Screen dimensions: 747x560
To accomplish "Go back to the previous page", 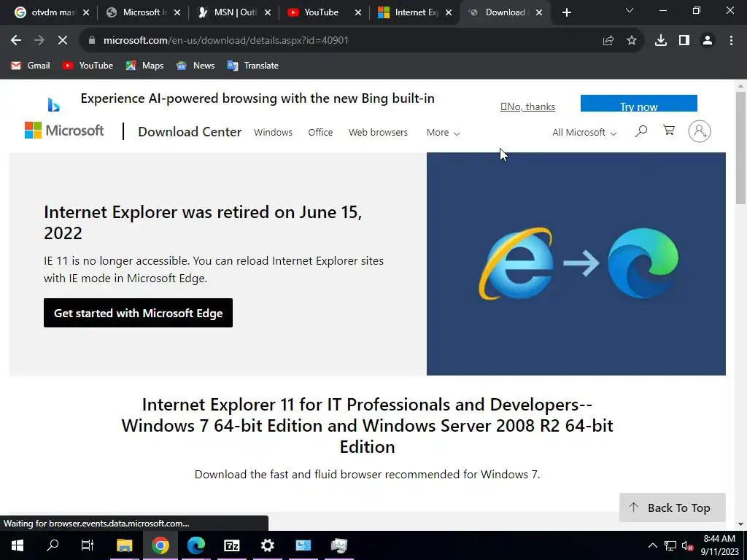I will pyautogui.click(x=16, y=41).
